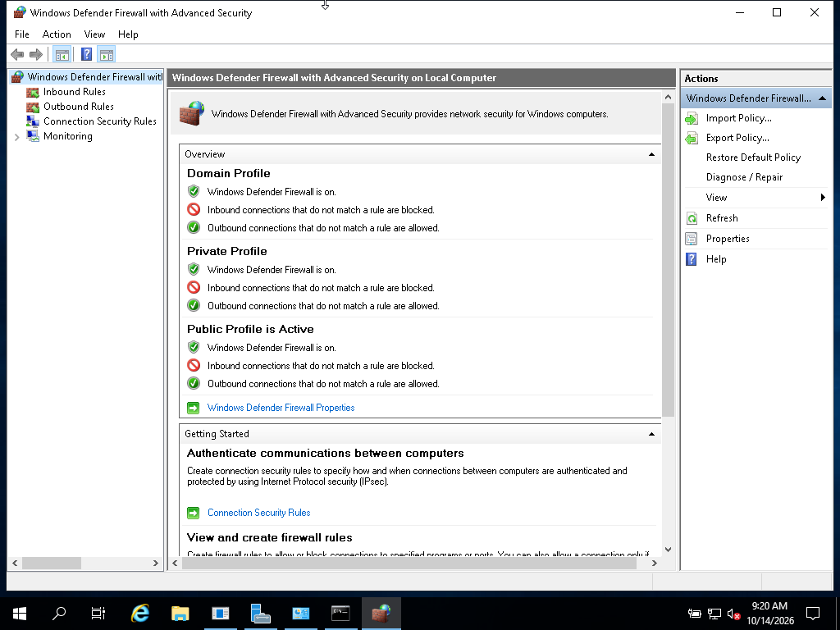840x630 pixels.
Task: Open the View menu in menu bar
Action: [94, 34]
